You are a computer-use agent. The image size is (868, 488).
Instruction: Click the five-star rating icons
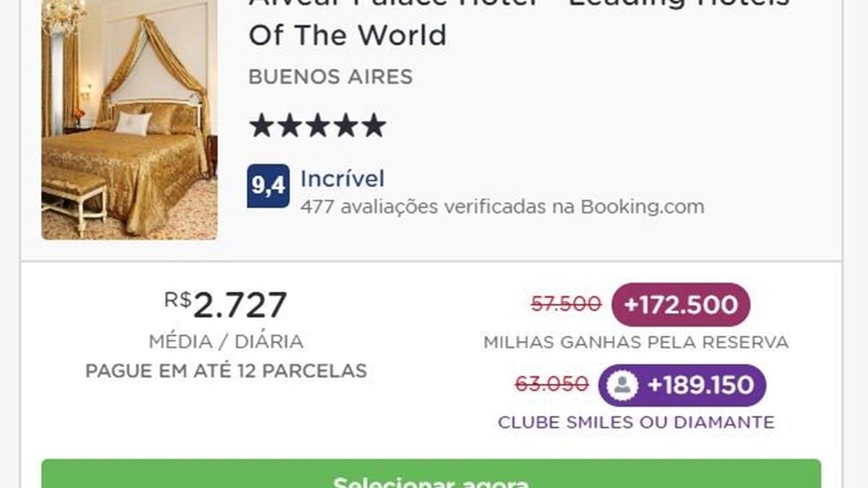[x=318, y=126]
